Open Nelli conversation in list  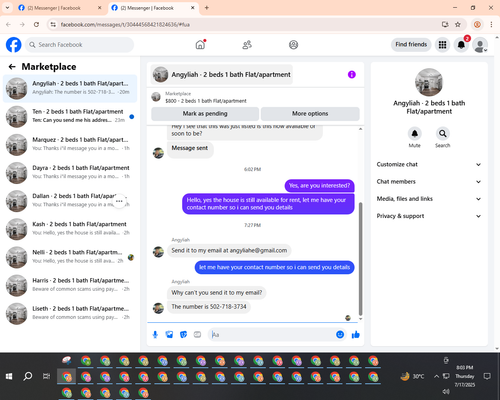pyautogui.click(x=70, y=257)
